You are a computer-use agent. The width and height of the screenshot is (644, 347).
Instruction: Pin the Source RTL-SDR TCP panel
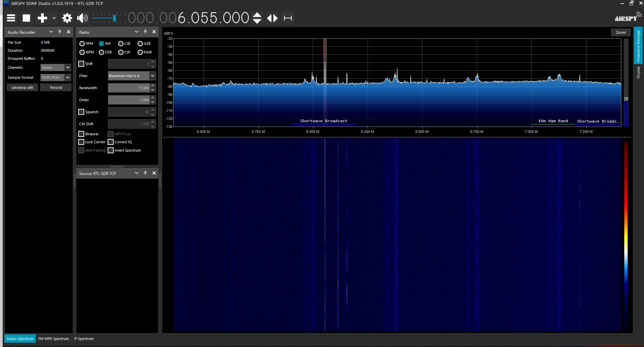pyautogui.click(x=145, y=173)
